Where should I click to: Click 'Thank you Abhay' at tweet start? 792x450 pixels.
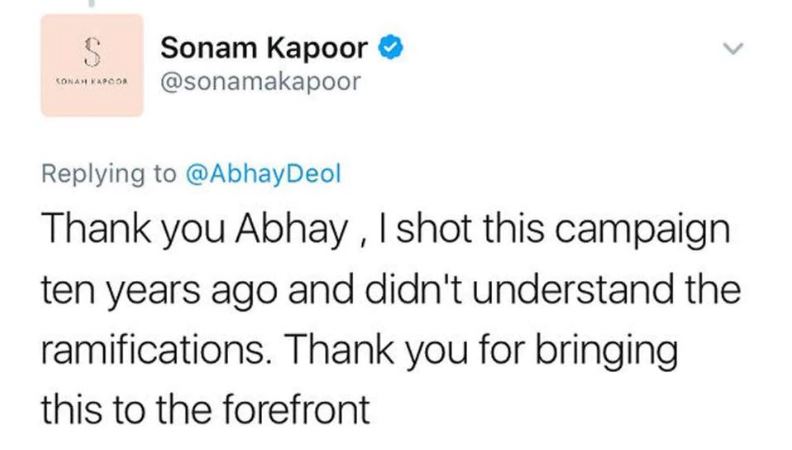coord(195,230)
